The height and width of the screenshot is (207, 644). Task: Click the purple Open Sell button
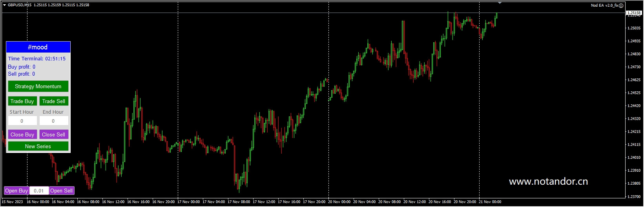62,191
